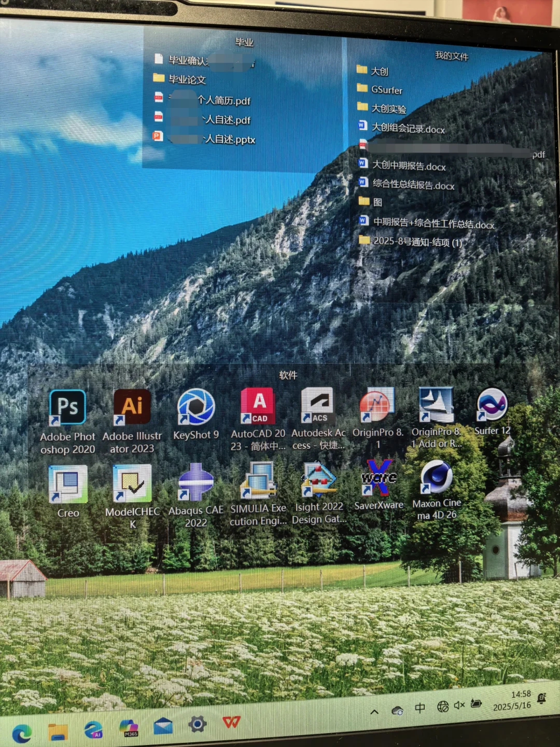Launch ModelCHECK shortcut
The width and height of the screenshot is (560, 747).
pos(132,496)
